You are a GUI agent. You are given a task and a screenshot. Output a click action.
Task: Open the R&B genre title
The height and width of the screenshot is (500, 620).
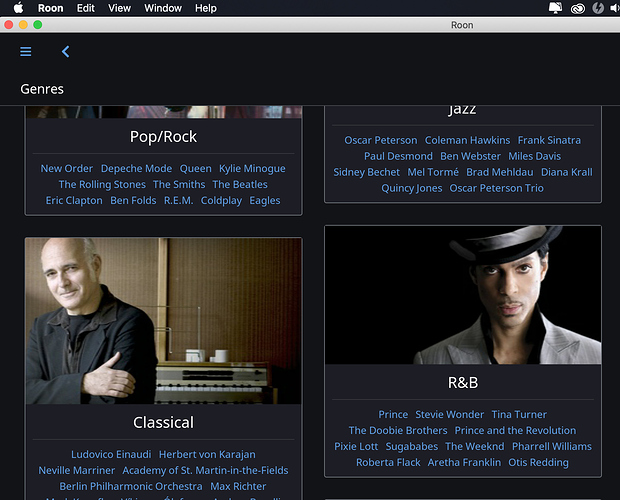463,383
